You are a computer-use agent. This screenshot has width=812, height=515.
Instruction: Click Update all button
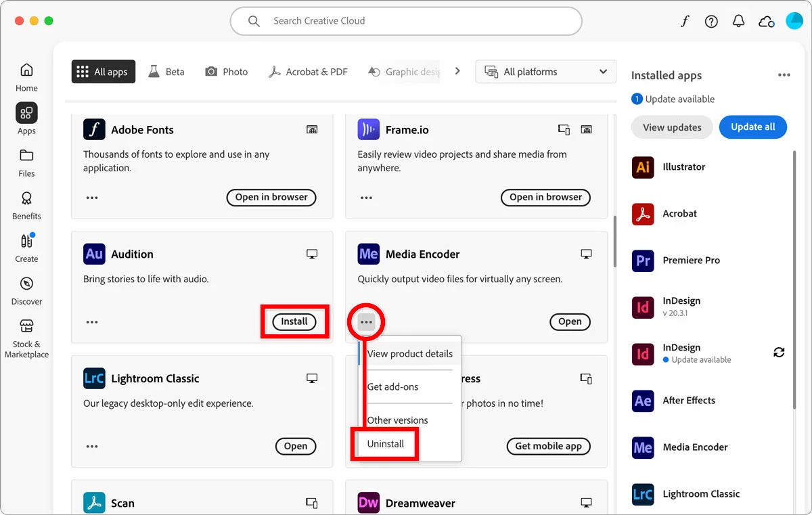click(x=753, y=127)
